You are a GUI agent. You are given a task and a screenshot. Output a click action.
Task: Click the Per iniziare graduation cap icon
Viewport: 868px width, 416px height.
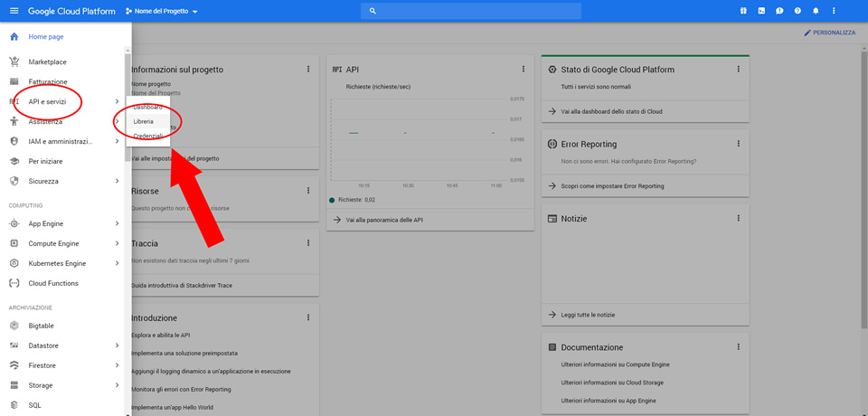pyautogui.click(x=14, y=162)
